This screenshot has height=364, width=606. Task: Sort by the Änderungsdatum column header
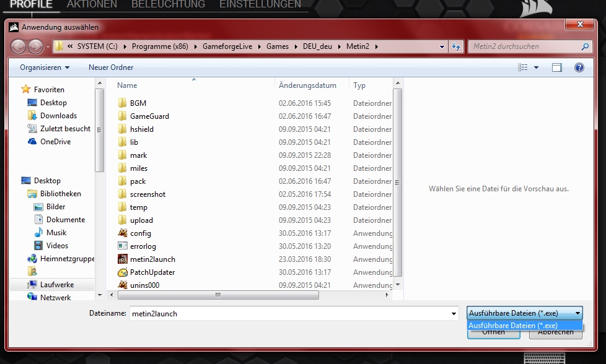tap(307, 85)
